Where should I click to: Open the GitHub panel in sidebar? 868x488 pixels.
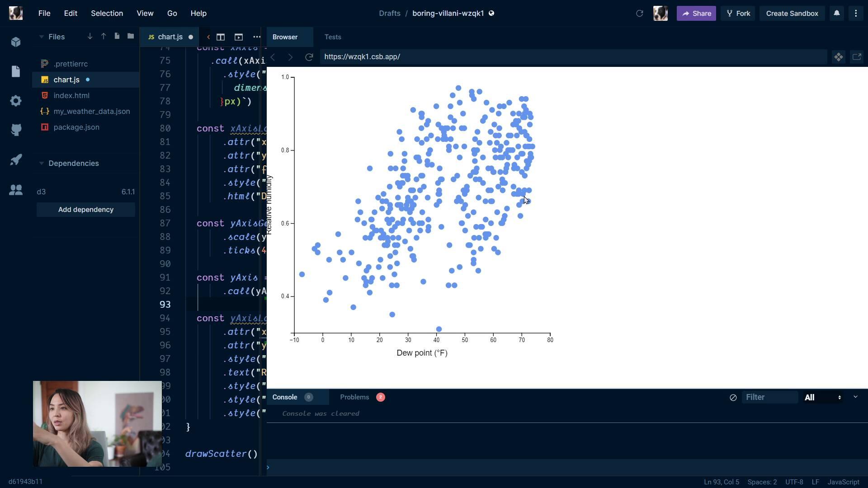pyautogui.click(x=16, y=130)
